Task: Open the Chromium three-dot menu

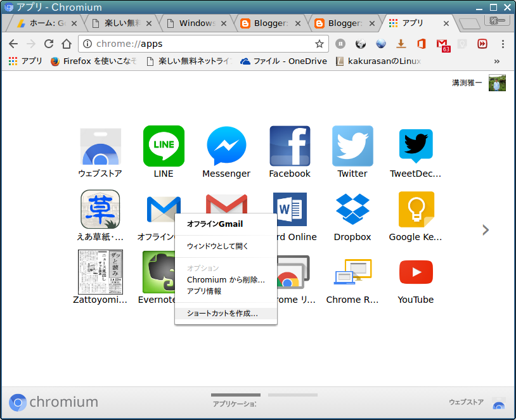Action: tap(503, 44)
